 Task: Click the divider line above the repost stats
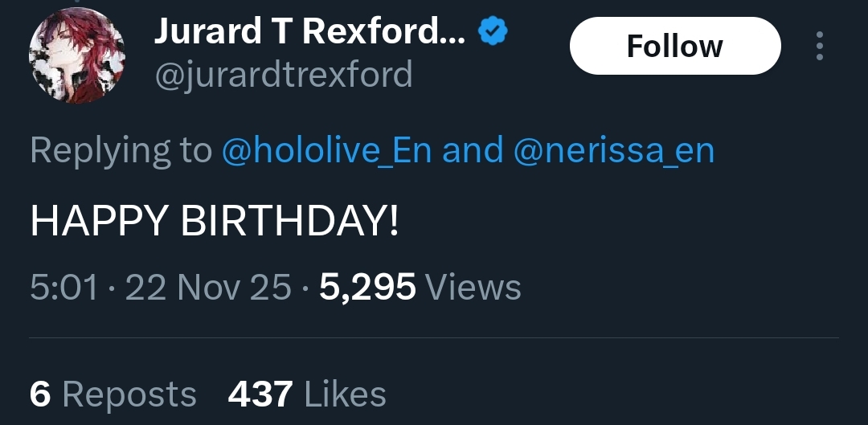pos(434,338)
